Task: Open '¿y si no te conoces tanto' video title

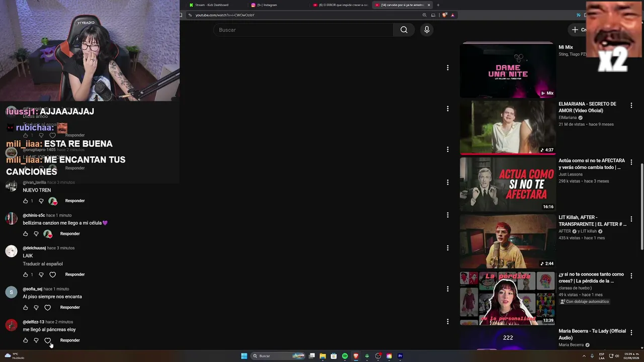Action: tap(591, 278)
